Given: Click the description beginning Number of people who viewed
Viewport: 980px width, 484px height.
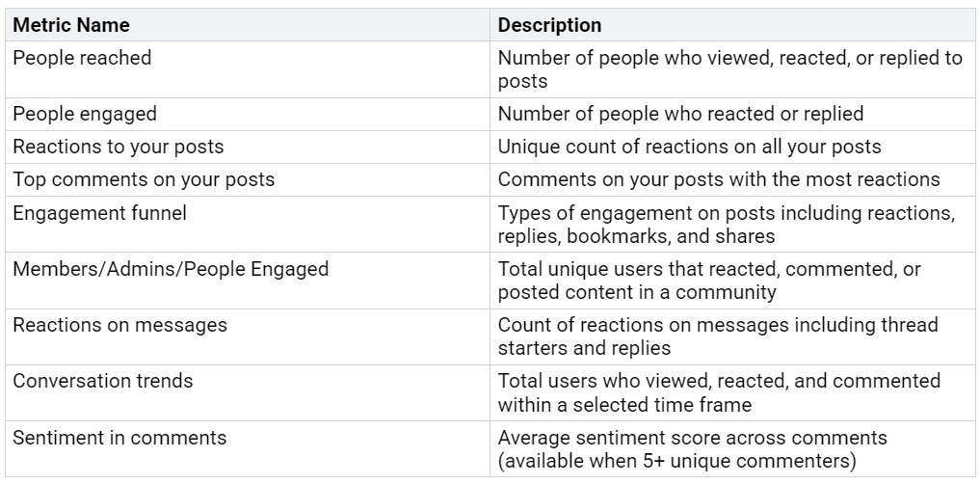Looking at the screenshot, I should [730, 69].
